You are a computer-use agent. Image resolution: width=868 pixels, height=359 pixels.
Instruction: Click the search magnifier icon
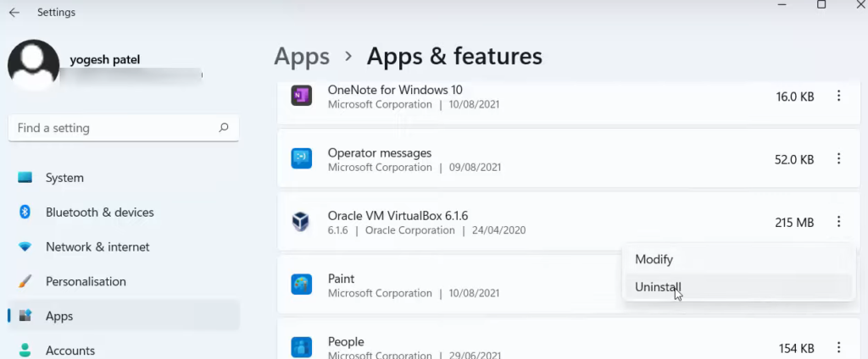pos(224,128)
